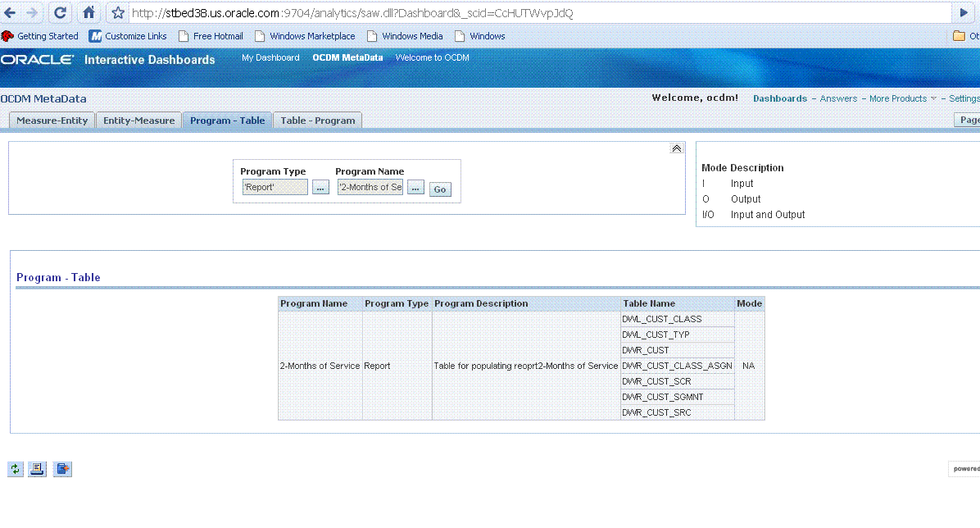The width and height of the screenshot is (980, 528).
Task: Click the browser back arrow
Action: 10,12
